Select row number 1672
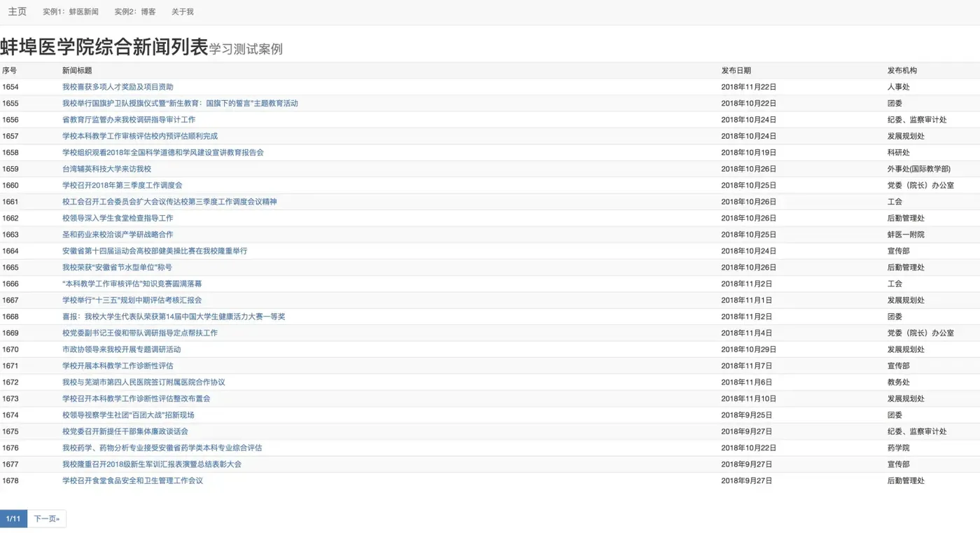Viewport: 980px width, 533px height. (10, 382)
